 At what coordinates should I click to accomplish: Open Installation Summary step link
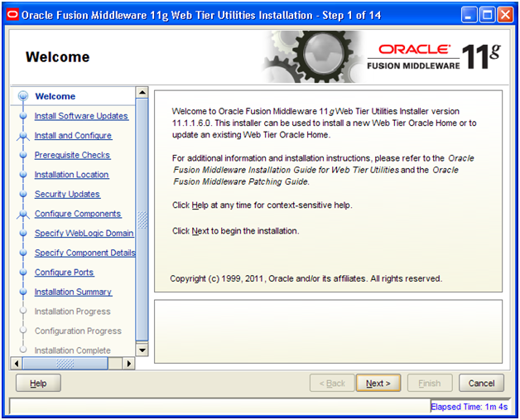(x=74, y=292)
